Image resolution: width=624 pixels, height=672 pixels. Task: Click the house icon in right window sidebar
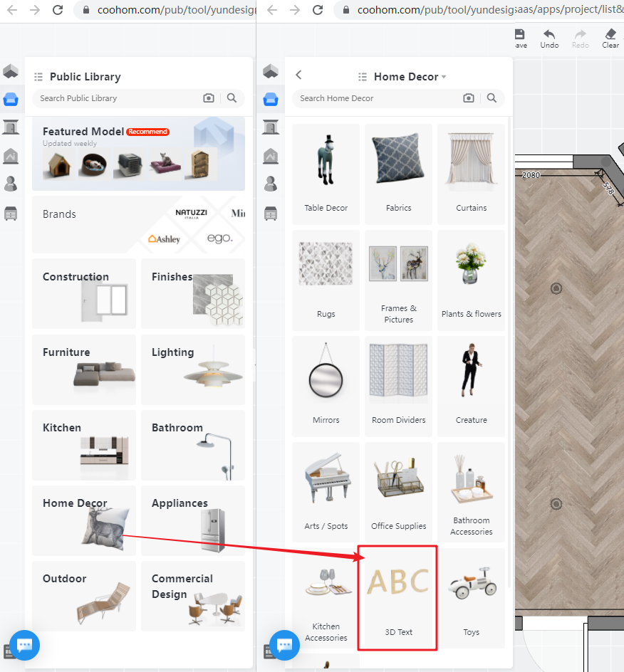tap(271, 71)
